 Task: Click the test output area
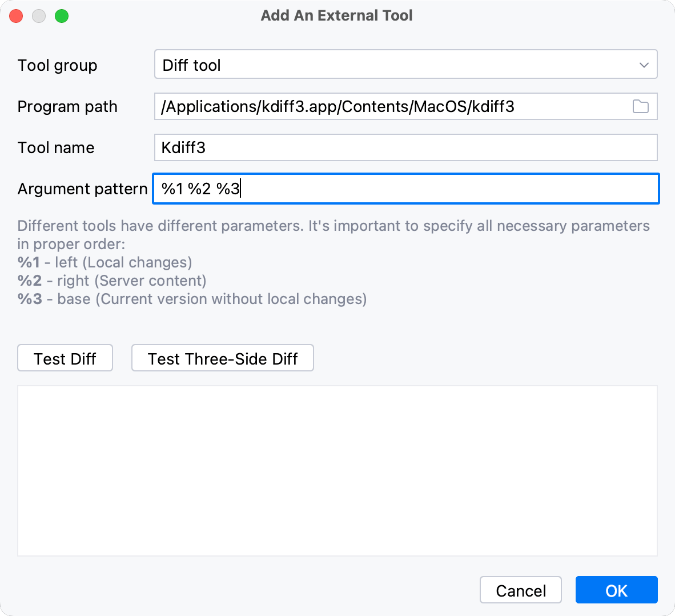pyautogui.click(x=337, y=470)
